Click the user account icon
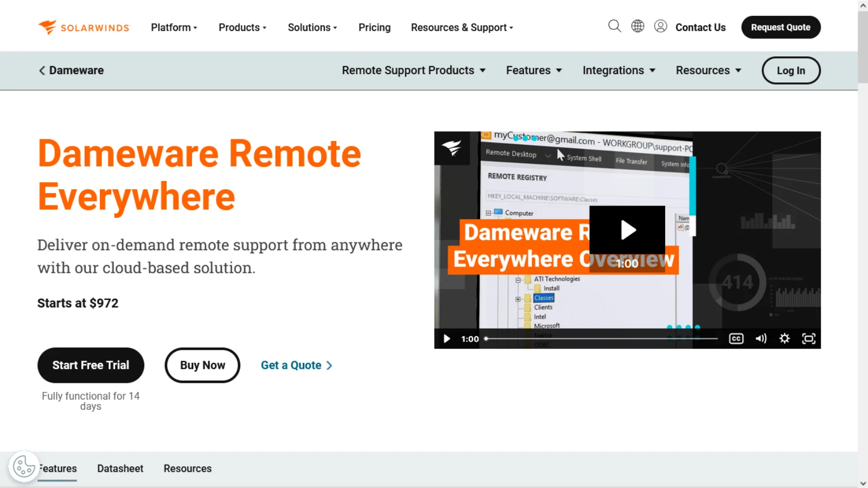The width and height of the screenshot is (868, 488). pyautogui.click(x=660, y=26)
